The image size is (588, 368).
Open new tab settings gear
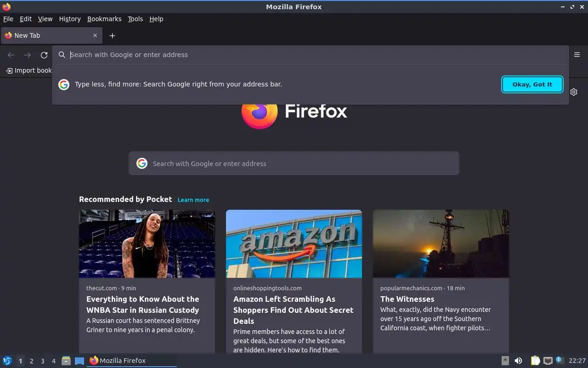coord(574,92)
